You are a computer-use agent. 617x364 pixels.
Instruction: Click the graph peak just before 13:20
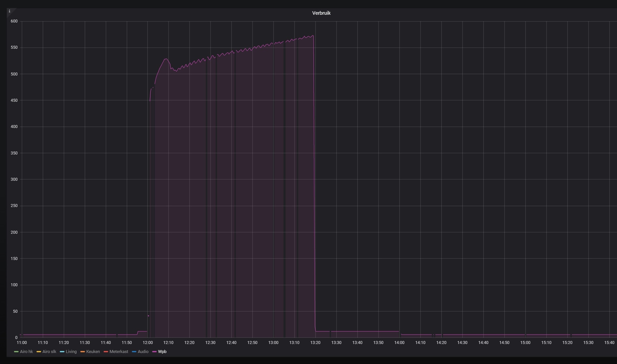[x=313, y=35]
